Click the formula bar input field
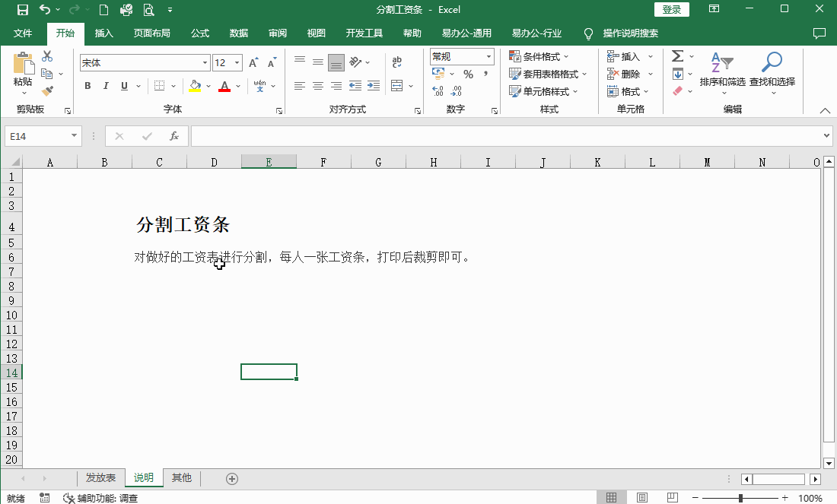Viewport: 837px width, 504px height. click(506, 136)
